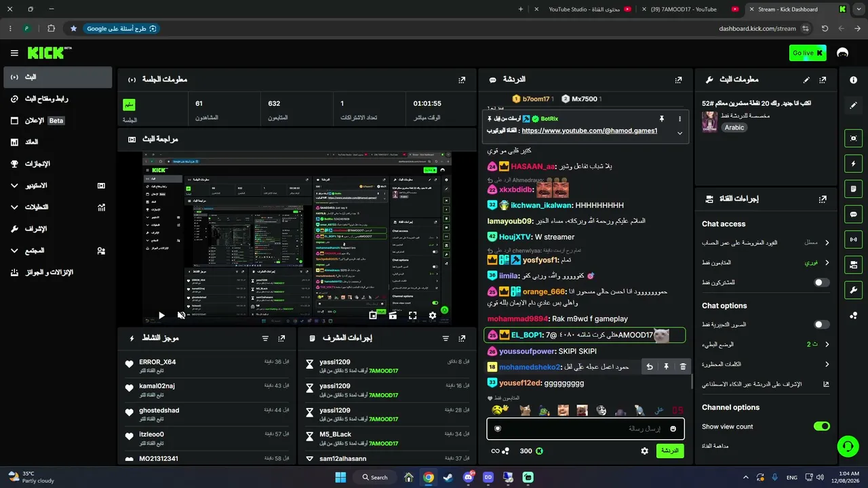This screenshot has height=488, width=868.
Task: Go to العائد in the sidebar
Action: (x=58, y=142)
